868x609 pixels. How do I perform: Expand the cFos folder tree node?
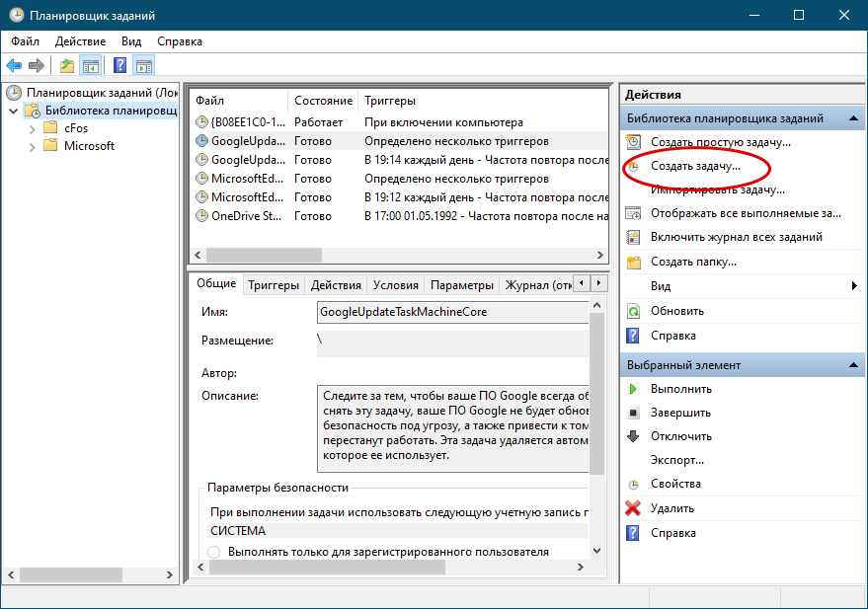pyautogui.click(x=32, y=129)
